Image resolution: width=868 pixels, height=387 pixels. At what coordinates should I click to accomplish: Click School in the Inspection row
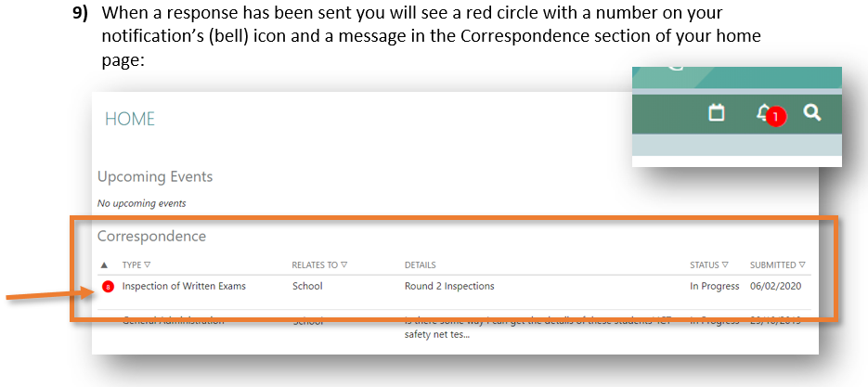[x=307, y=286]
